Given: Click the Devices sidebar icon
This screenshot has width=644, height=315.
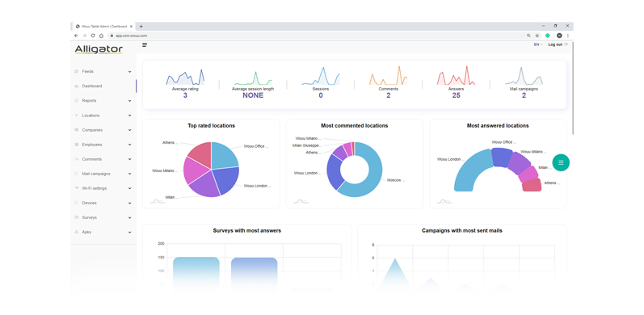Looking at the screenshot, I should (x=76, y=203).
